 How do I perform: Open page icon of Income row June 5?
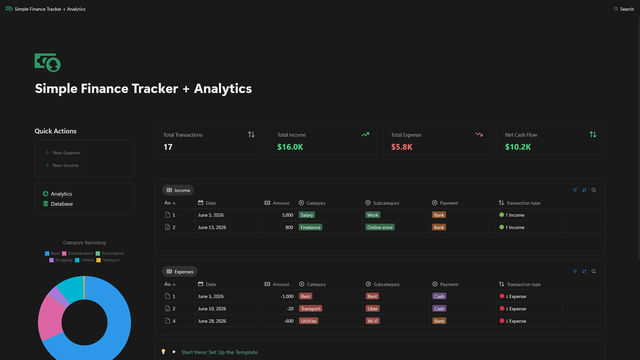pos(167,215)
